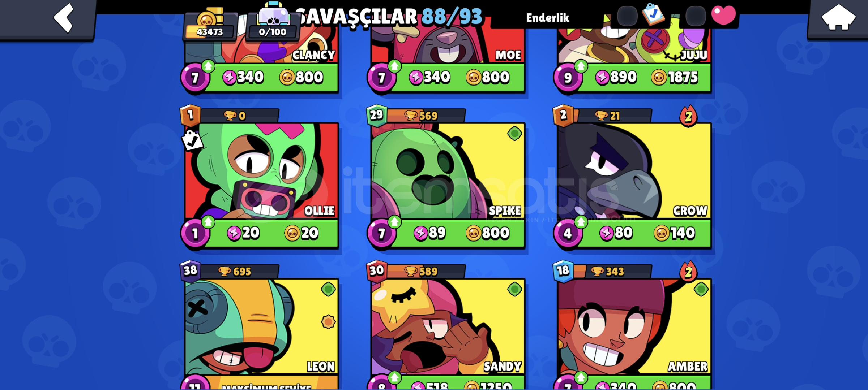Tap Leon's orange star power indicator

(x=328, y=321)
